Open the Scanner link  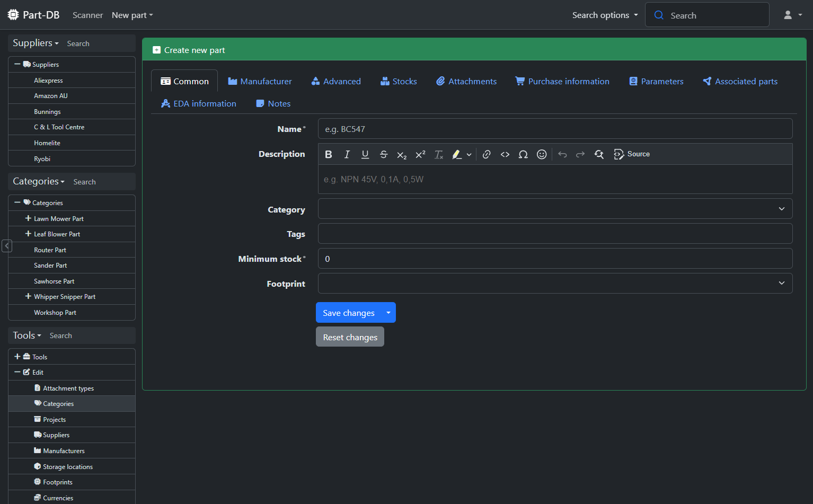(87, 15)
